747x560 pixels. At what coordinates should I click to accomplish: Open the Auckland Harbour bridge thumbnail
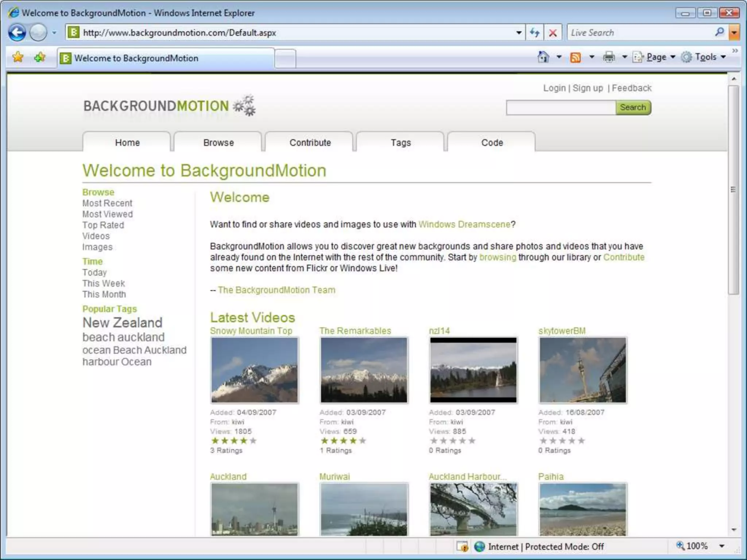[473, 509]
